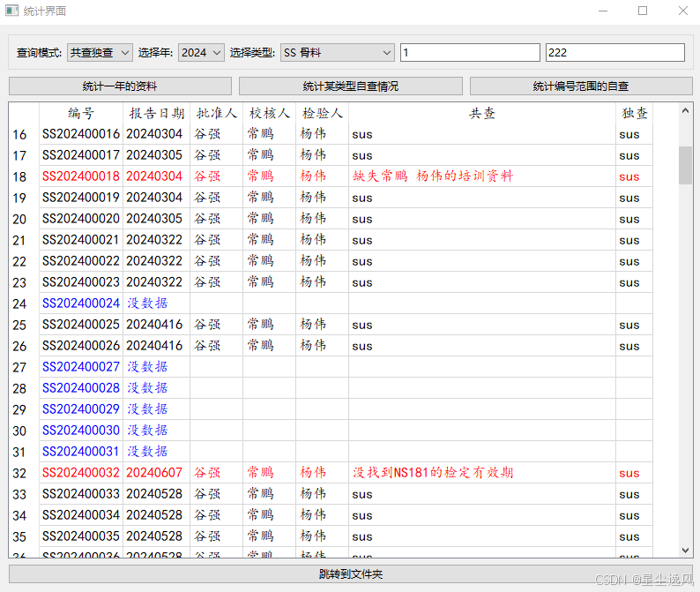Click the 报告日期 column header
Screen dimensions: 700x592
click(x=157, y=113)
